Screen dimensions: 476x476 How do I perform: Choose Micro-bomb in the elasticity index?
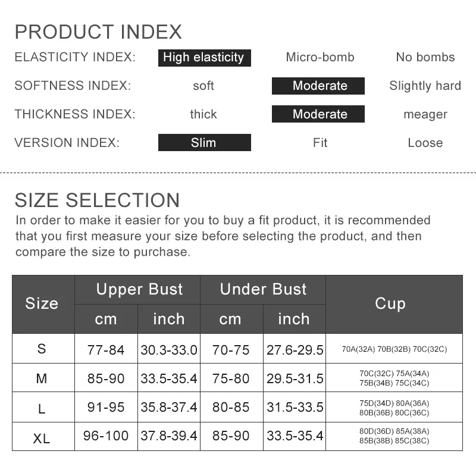coord(320,58)
